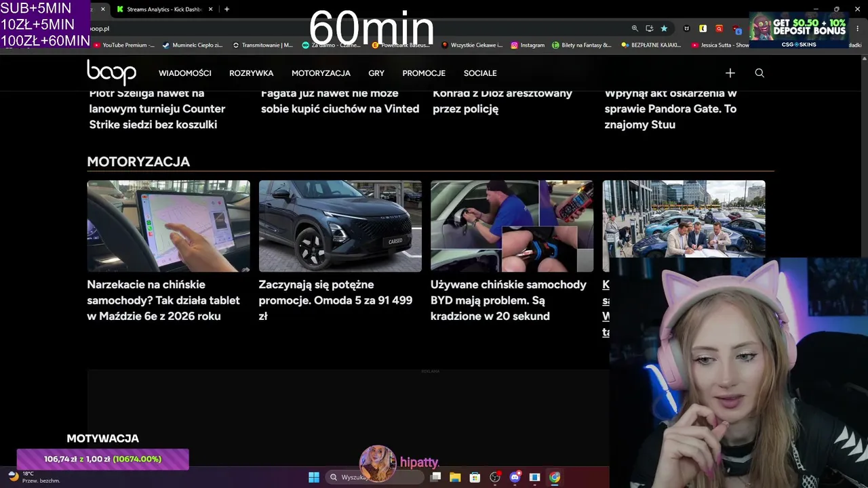Open the MOTORYZACJA section heading above the articles

[x=138, y=161]
